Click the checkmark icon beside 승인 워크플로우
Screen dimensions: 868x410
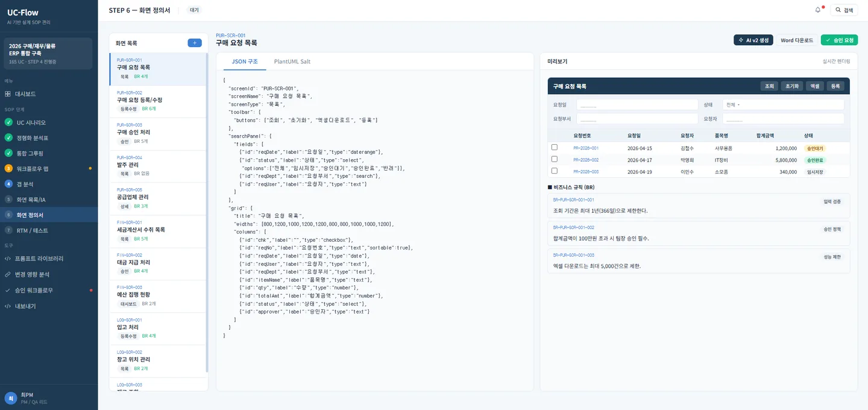[x=8, y=290]
